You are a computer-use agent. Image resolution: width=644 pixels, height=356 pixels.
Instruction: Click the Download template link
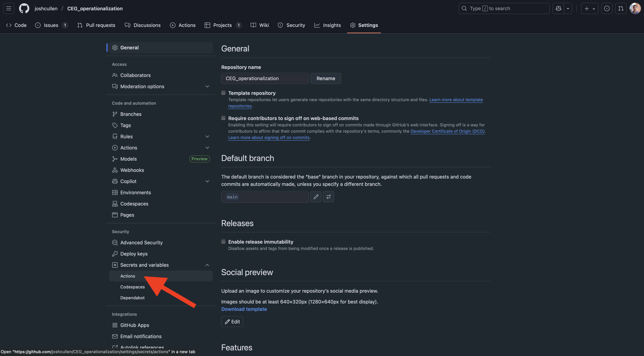[244, 309]
